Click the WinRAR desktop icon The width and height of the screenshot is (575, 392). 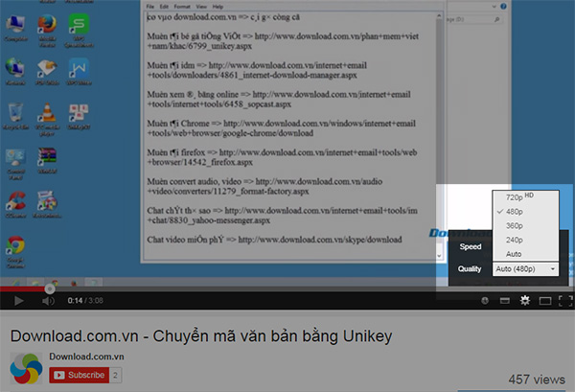click(x=47, y=160)
